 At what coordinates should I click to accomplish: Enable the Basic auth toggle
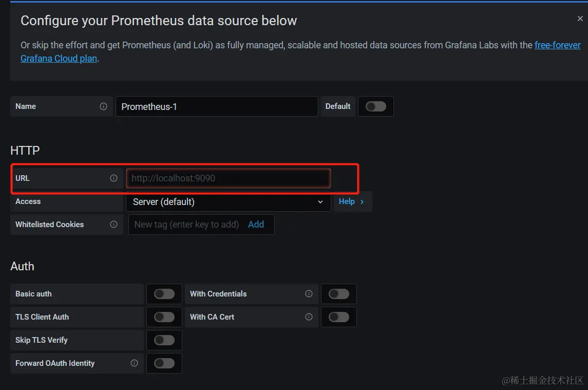[164, 294]
